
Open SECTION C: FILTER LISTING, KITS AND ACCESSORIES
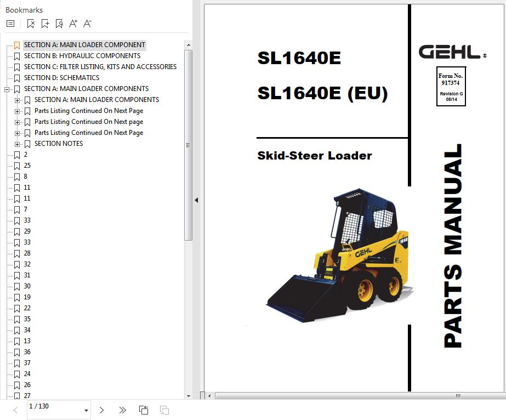pyautogui.click(x=100, y=67)
